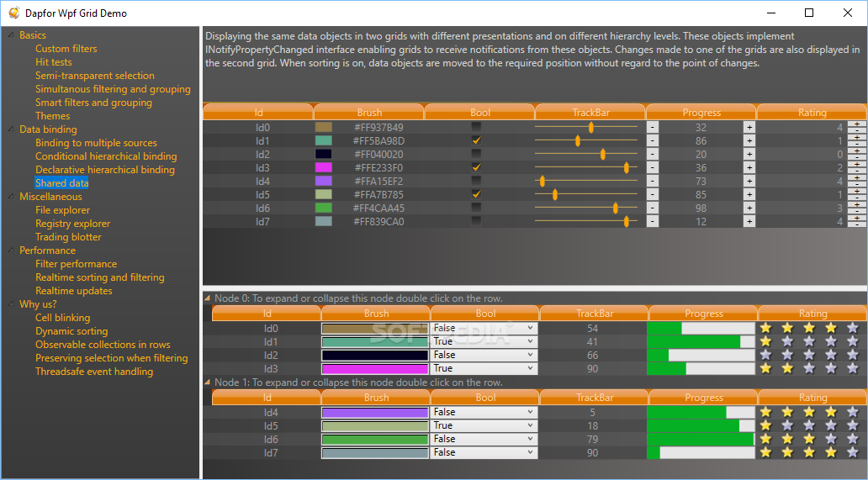Open the Bool dropdown for Id3 in Node 0
Screen dimensions: 868x480
point(484,368)
